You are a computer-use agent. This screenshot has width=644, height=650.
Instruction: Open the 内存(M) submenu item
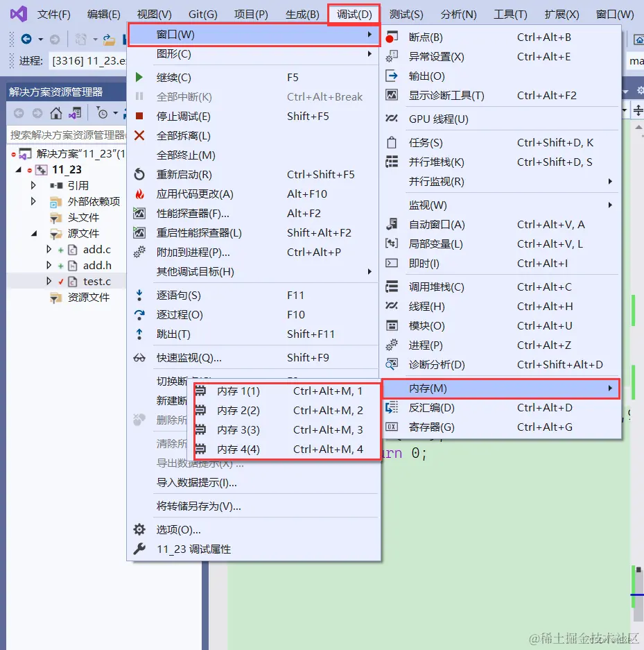click(501, 388)
